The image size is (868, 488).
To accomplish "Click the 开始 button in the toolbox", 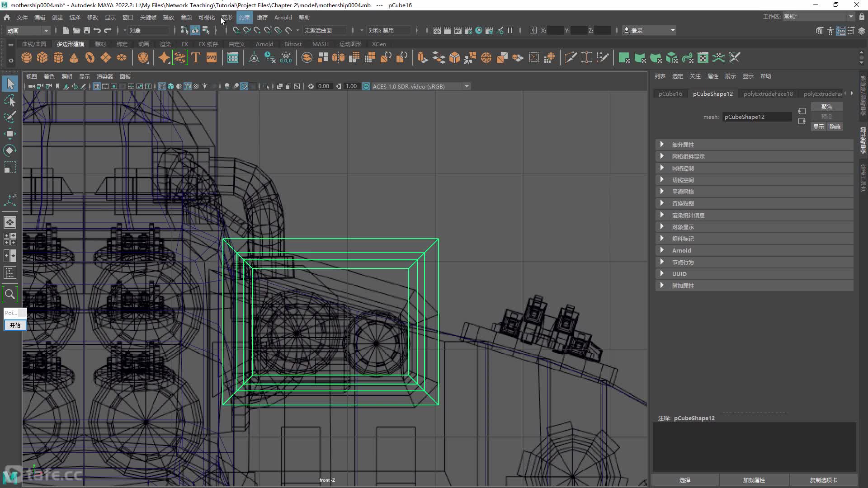I will (15, 325).
